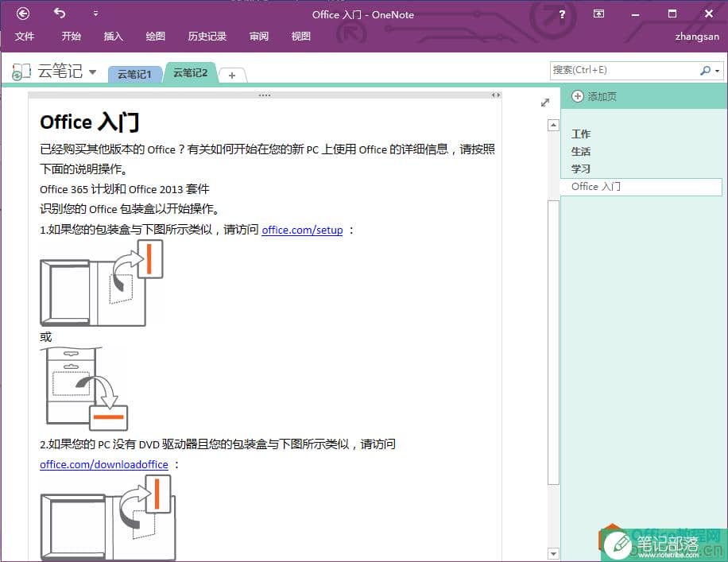Open the Customize Quick Access Toolbar dropdown
Viewport: 728px width, 562px height.
tap(95, 14)
